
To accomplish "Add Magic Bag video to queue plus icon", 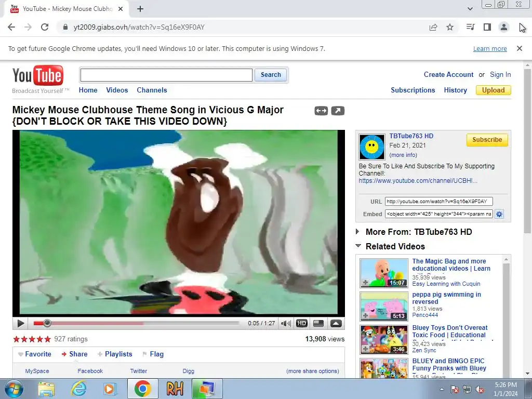I will [365, 282].
